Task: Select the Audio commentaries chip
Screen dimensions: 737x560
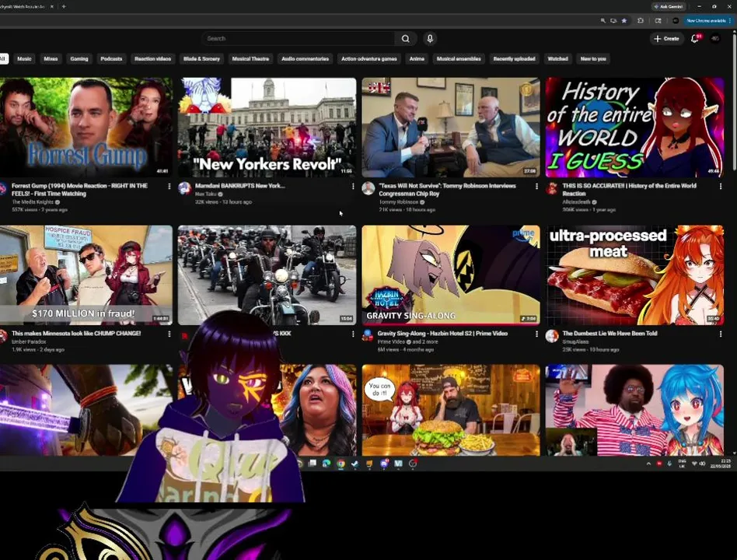Action: coord(305,59)
